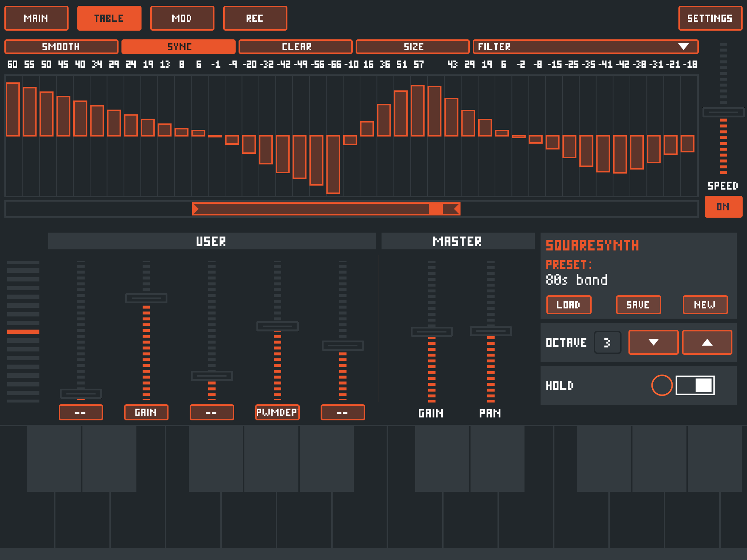747x560 pixels.
Task: Click the right loop range marker arrow
Action: 457,209
